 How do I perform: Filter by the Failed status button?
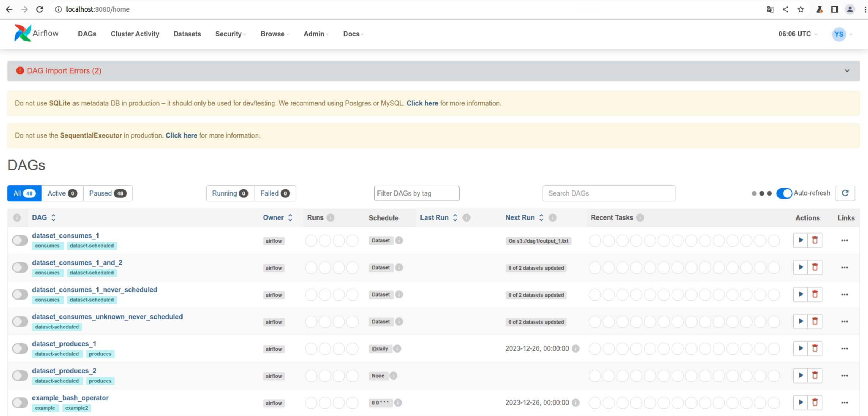coord(274,193)
